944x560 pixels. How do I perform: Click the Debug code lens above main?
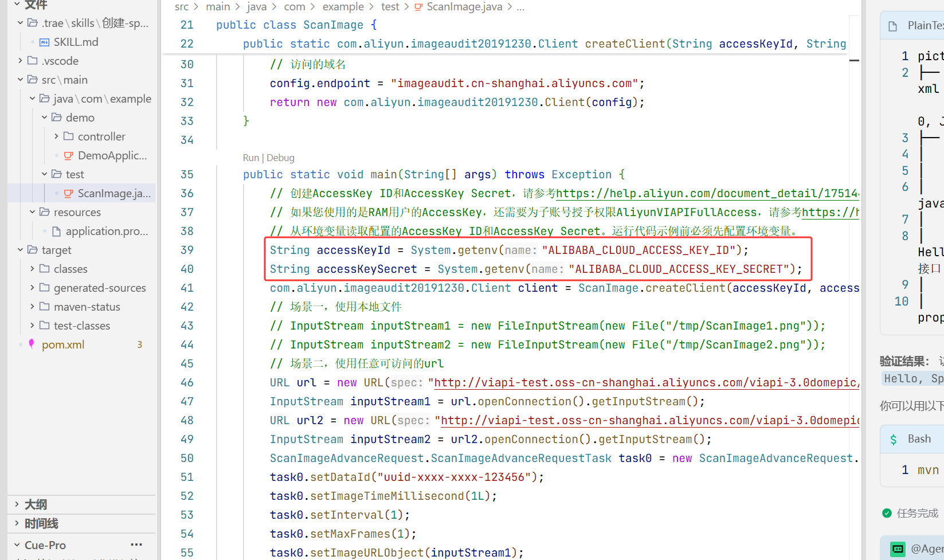tap(280, 158)
